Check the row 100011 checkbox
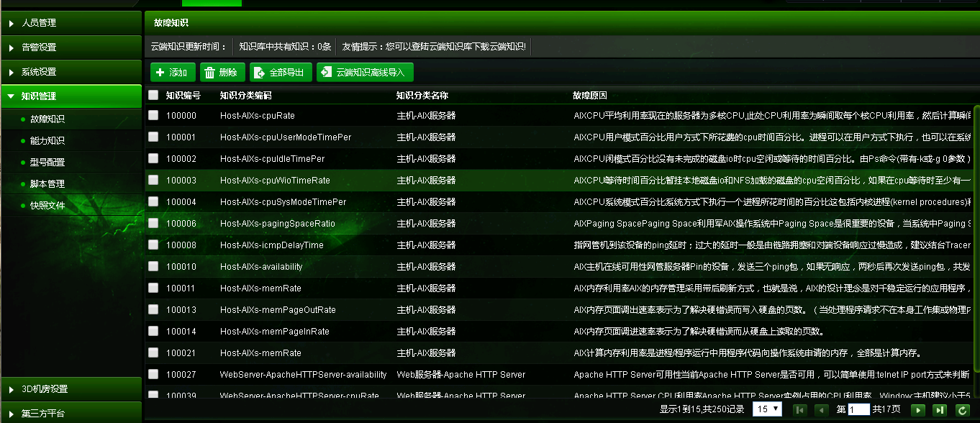 coord(153,288)
